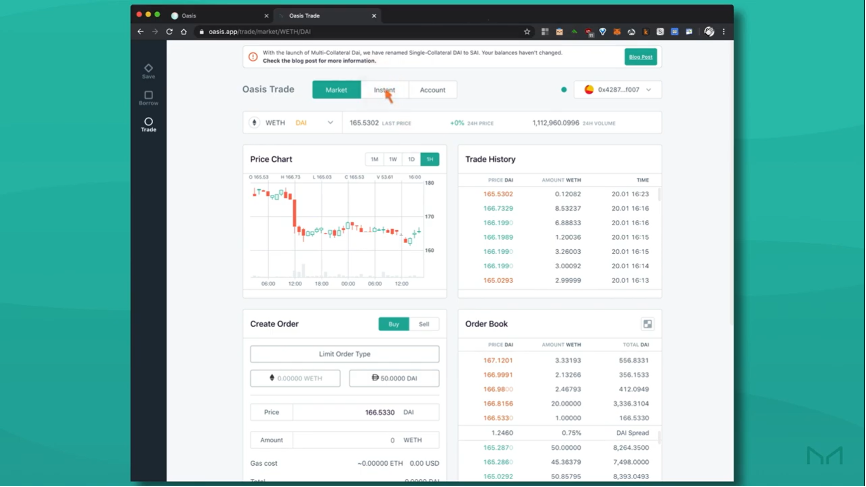Open the Chrome profile avatar
The height and width of the screenshot is (487, 866).
(709, 31)
